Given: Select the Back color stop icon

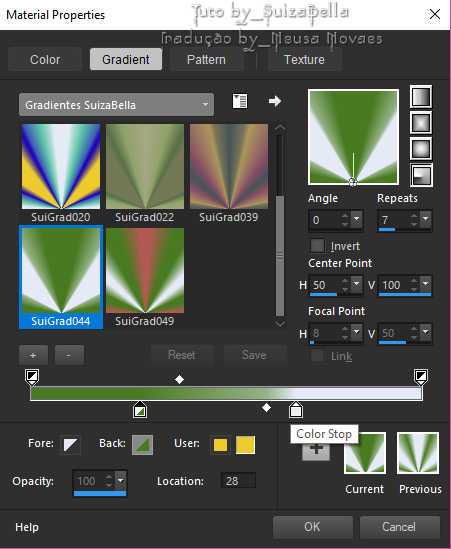Looking at the screenshot, I should pyautogui.click(x=143, y=445).
